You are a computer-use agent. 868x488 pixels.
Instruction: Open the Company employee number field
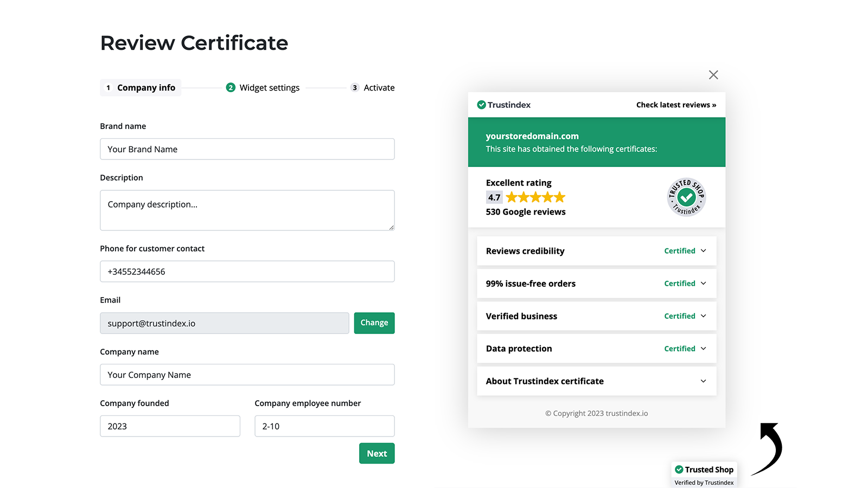324,426
